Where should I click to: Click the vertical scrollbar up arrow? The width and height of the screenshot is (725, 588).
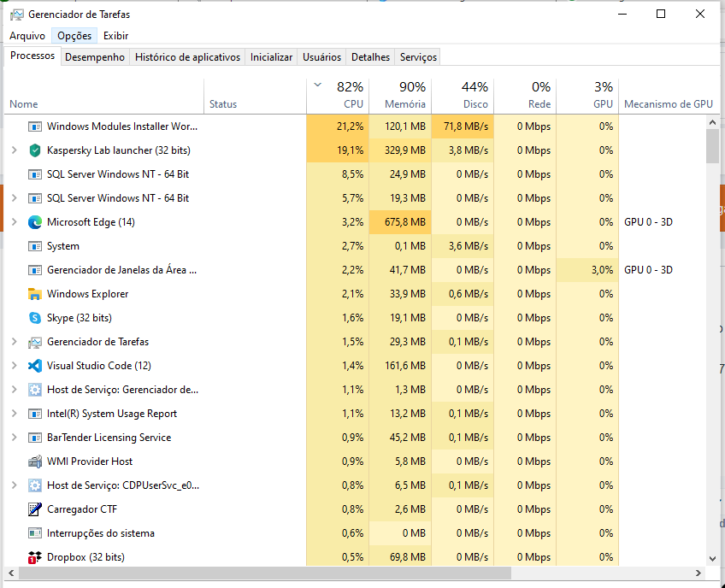click(712, 122)
